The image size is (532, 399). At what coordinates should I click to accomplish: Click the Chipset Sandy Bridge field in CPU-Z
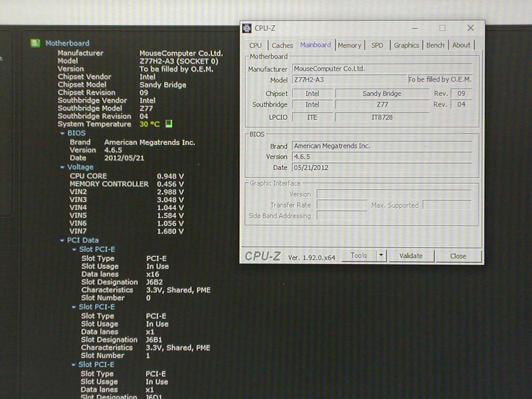pyautogui.click(x=382, y=94)
